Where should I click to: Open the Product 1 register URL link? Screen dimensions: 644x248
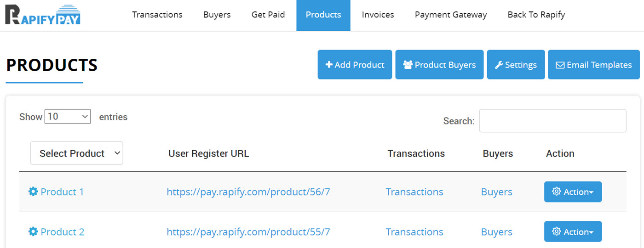point(248,192)
